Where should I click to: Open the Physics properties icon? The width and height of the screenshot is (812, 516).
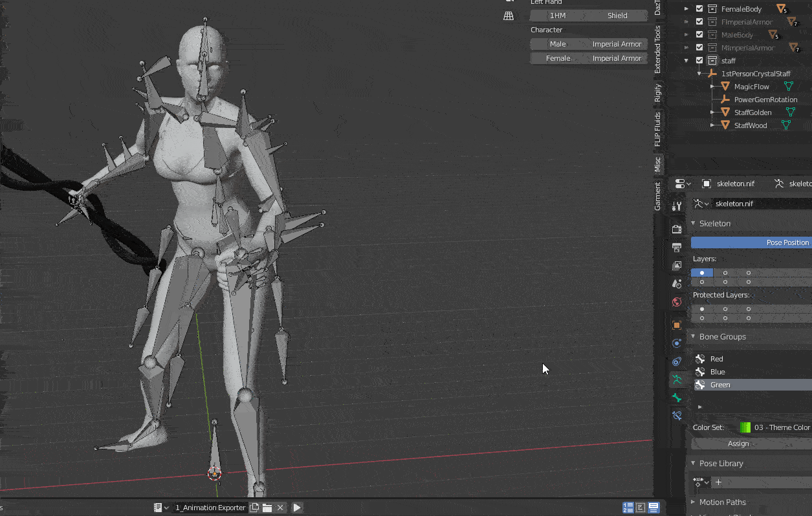point(677,343)
